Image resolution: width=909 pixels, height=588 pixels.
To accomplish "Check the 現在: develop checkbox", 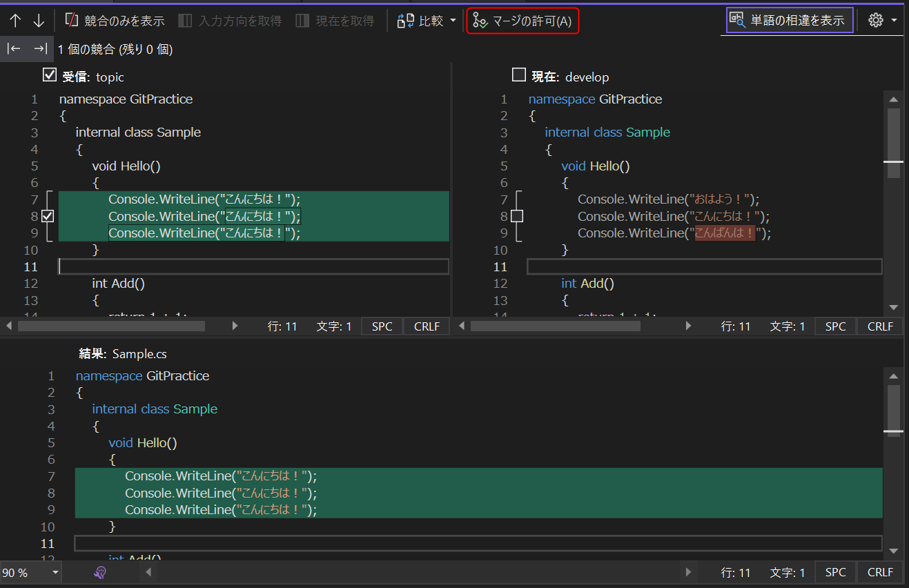I will tap(519, 75).
